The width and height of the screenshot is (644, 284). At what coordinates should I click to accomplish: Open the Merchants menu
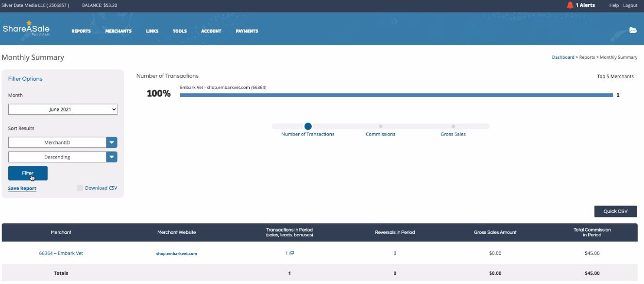pos(119,31)
